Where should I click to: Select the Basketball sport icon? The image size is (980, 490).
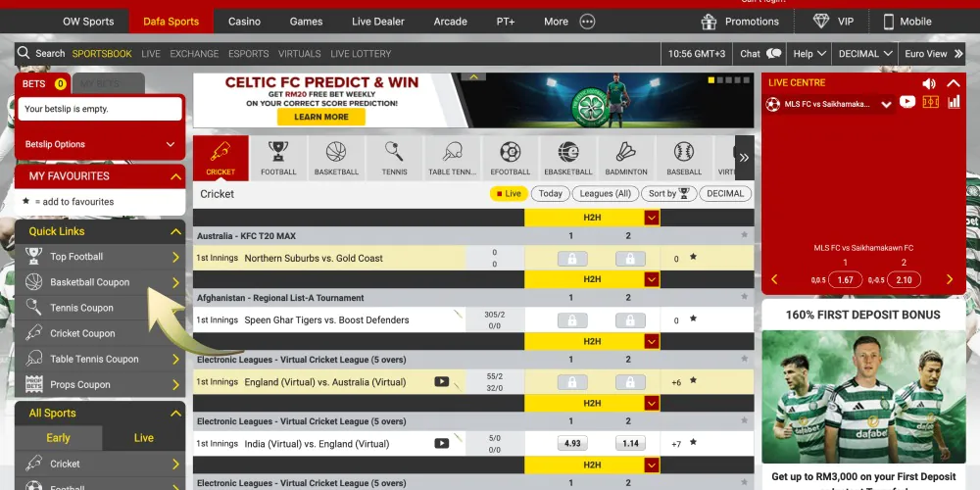pos(336,159)
